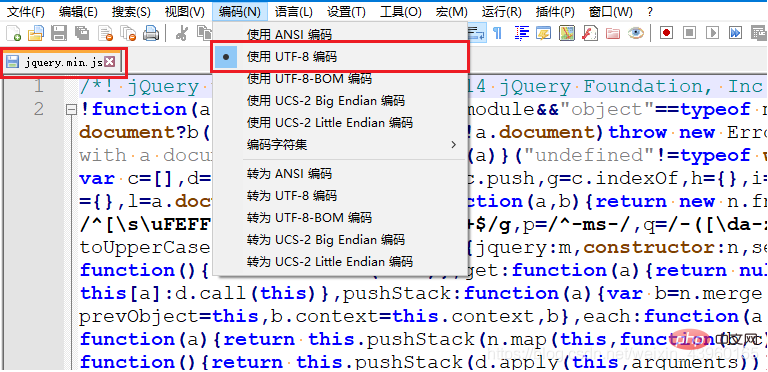
Task: Toggle file monitoring with the eye icon
Action: 636,33
